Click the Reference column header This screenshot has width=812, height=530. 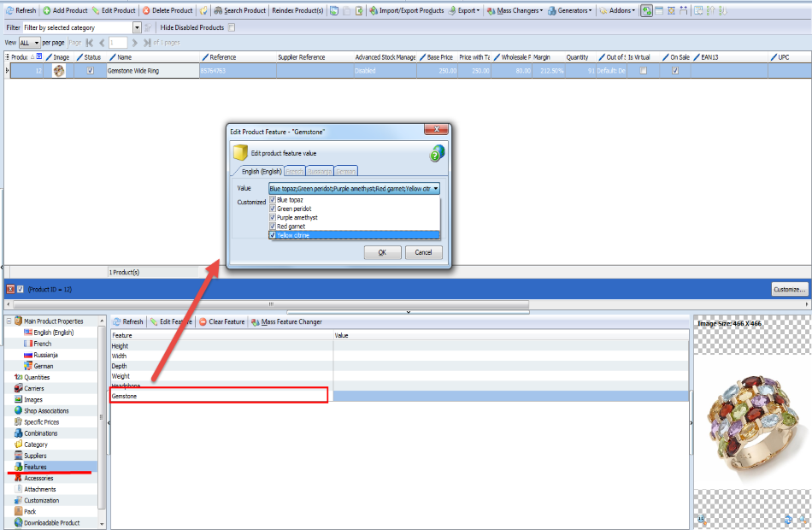click(237, 57)
